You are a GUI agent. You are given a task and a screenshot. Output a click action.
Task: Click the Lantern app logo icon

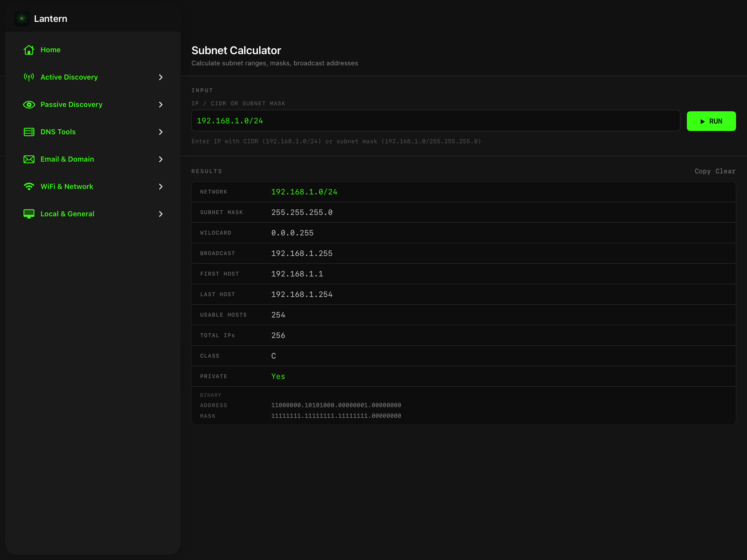tap(22, 19)
